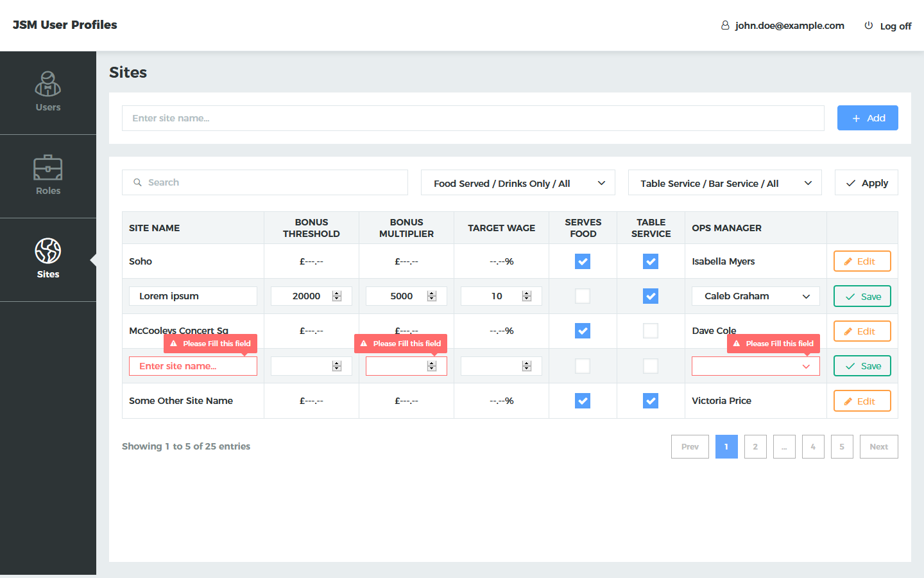924x578 pixels.
Task: Click the top Enter site name field
Action: 473,118
